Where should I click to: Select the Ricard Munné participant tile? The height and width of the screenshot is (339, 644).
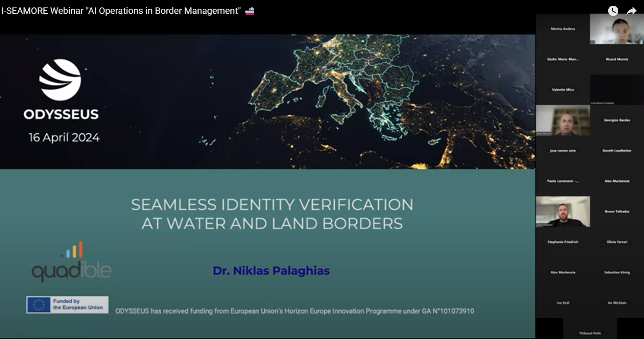coord(617,60)
